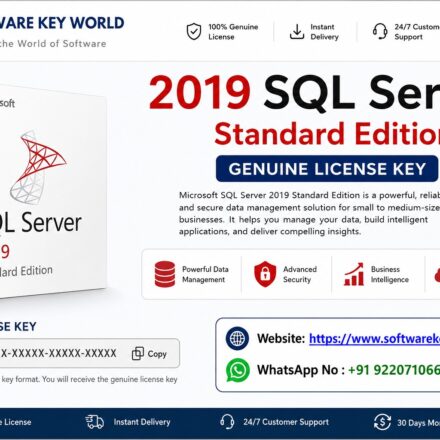This screenshot has width=440, height=440.
Task: Click the SQL Server product box image
Action: coord(53,192)
